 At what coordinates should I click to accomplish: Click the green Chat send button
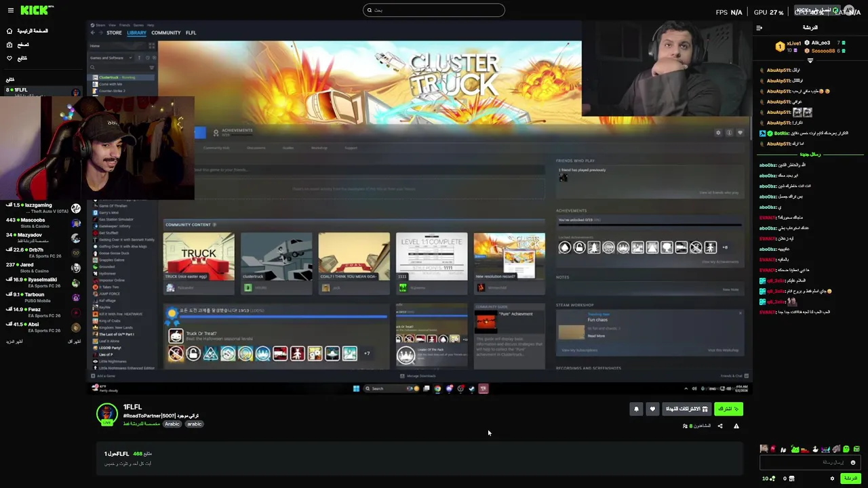coord(850,479)
